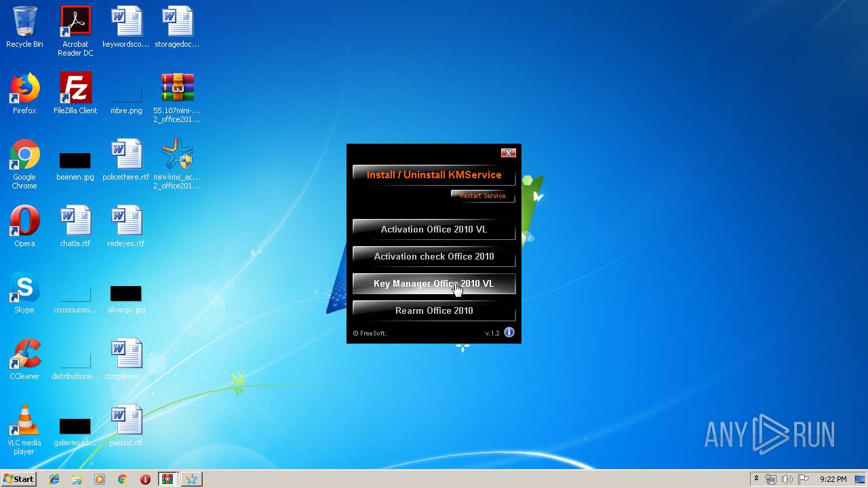The height and width of the screenshot is (488, 868).
Task: Select FileZilla Client shortcut
Action: pyautogui.click(x=75, y=94)
